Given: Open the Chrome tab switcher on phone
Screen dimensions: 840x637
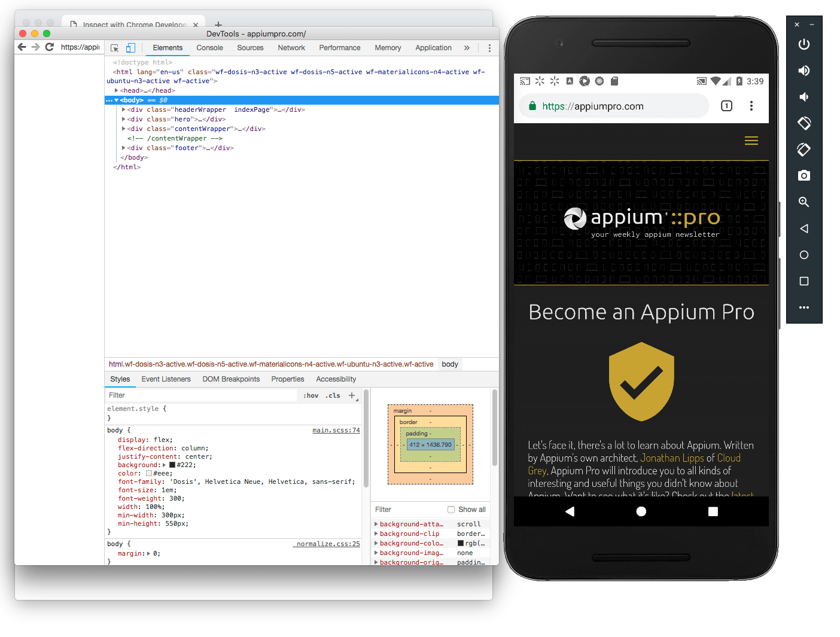Looking at the screenshot, I should point(726,106).
